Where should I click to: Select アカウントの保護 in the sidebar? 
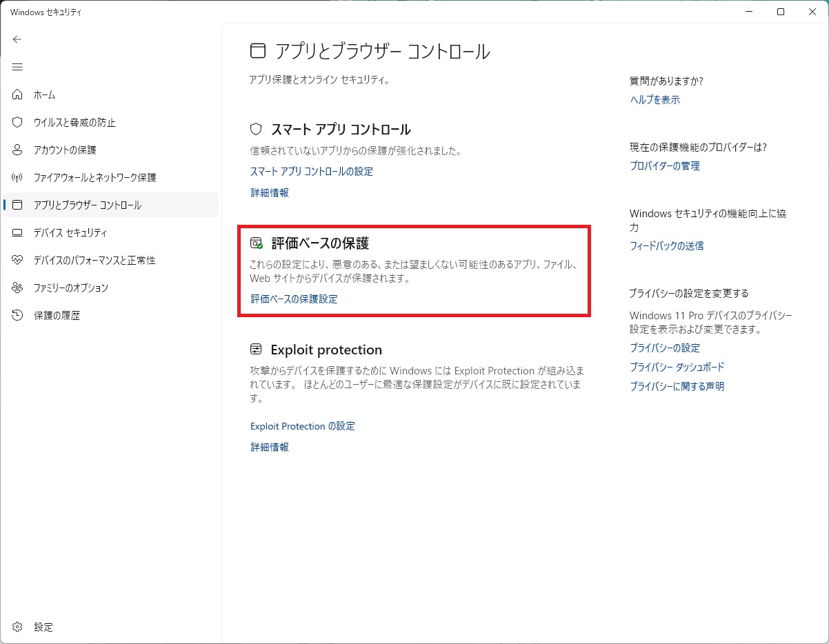[111, 150]
